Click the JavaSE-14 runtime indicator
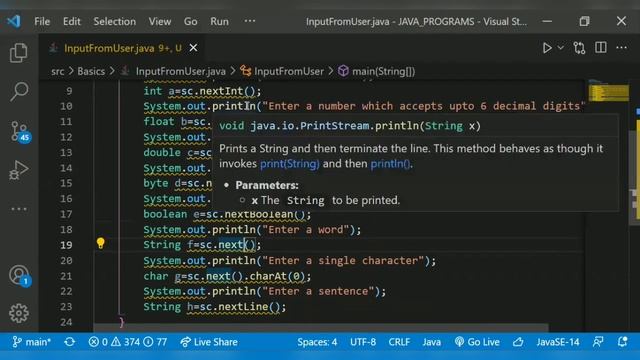The height and width of the screenshot is (360, 640). [558, 342]
